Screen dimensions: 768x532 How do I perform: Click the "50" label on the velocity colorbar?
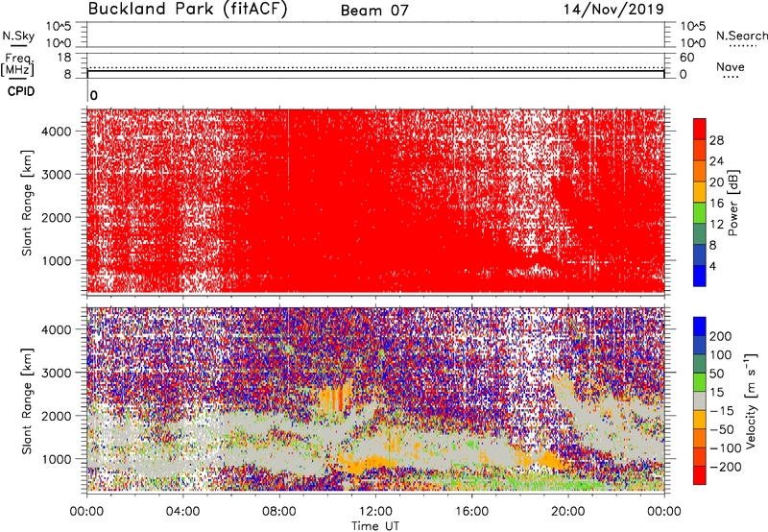[716, 374]
